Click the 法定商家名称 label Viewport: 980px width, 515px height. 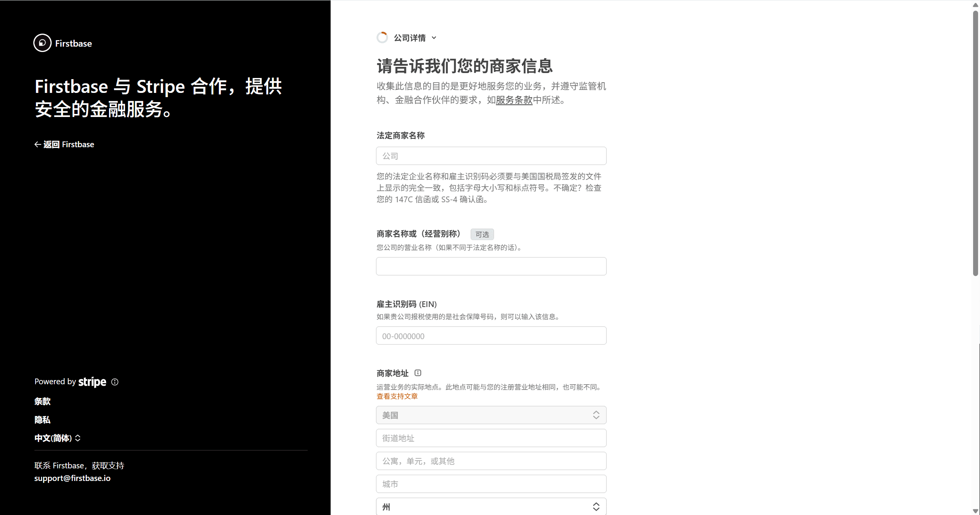(401, 135)
